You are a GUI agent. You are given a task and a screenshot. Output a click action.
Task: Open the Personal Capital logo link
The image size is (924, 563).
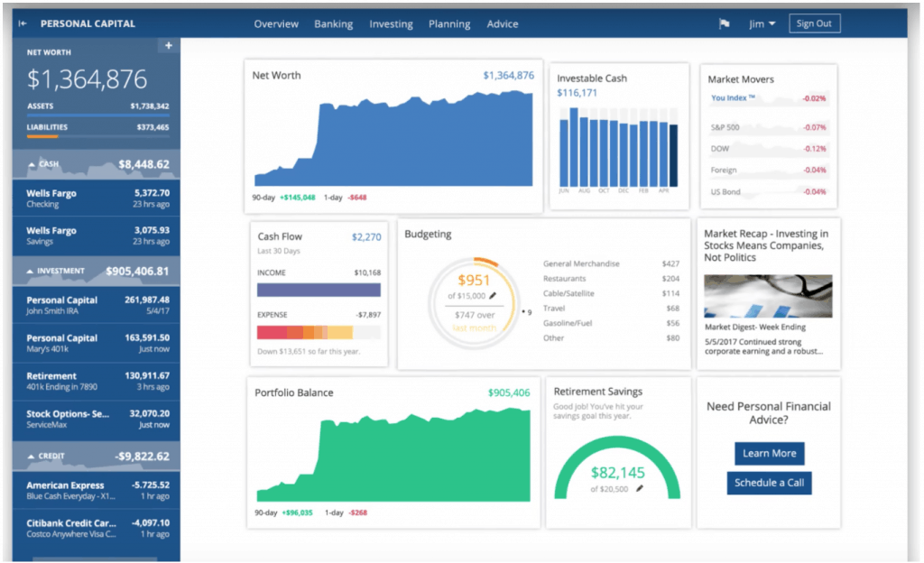(x=88, y=23)
